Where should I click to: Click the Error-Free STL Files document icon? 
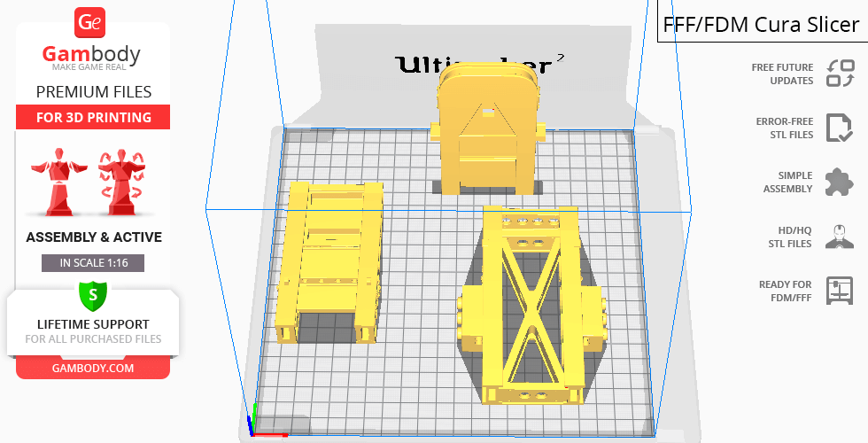pyautogui.click(x=840, y=128)
